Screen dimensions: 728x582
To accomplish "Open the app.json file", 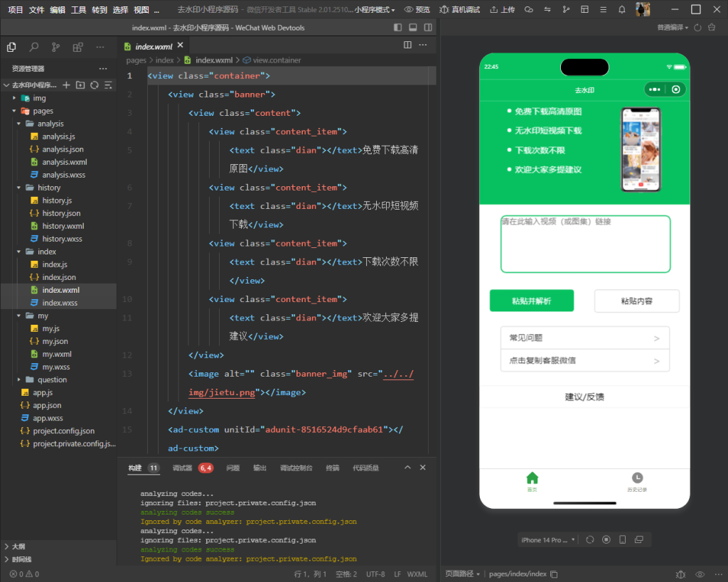I will click(x=46, y=405).
